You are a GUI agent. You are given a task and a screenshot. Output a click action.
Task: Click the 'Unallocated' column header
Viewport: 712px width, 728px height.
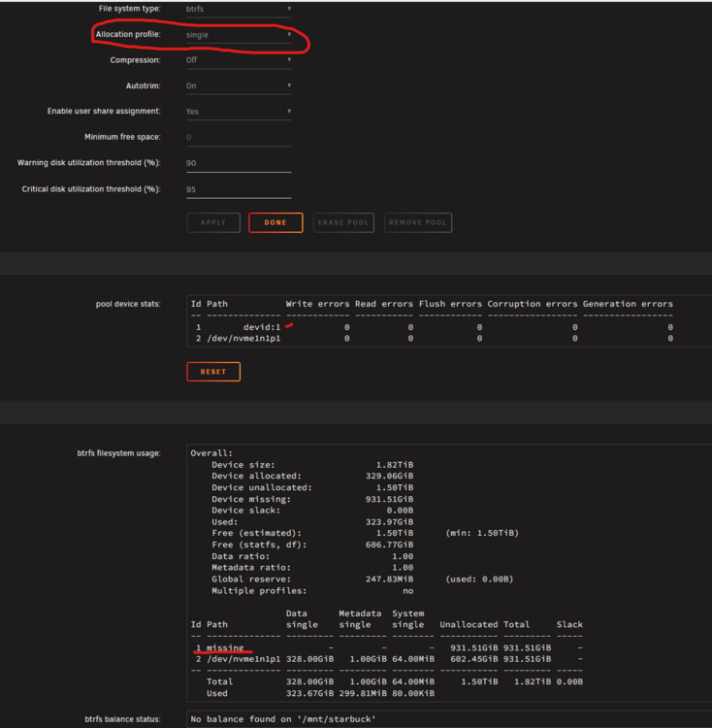469,624
